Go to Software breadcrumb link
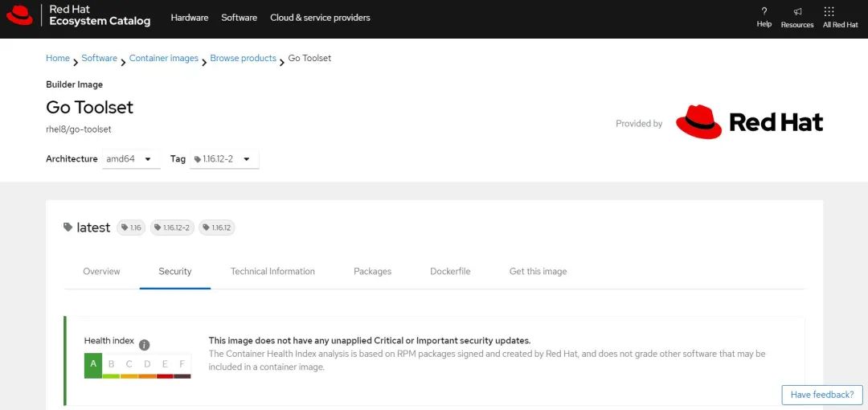 (99, 58)
